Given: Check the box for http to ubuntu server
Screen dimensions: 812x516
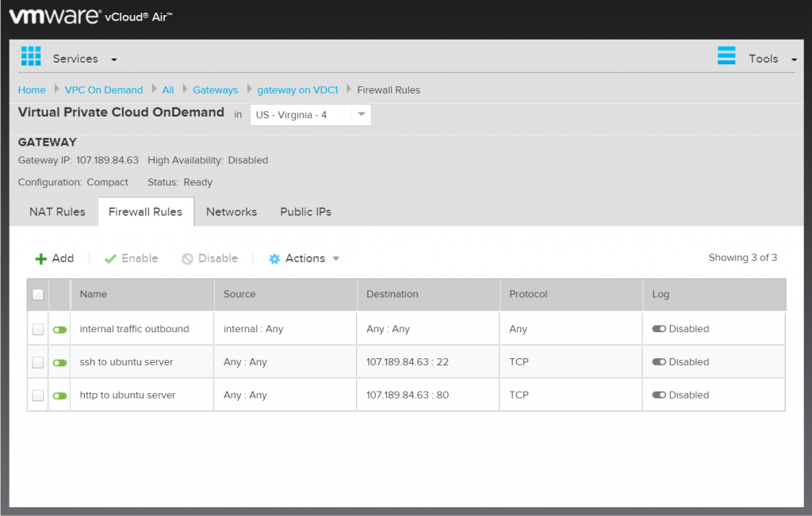Looking at the screenshot, I should pos(38,396).
